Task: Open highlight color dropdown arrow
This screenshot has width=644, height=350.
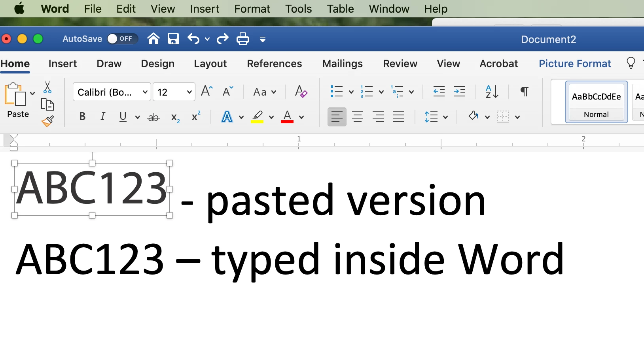Action: 271,117
